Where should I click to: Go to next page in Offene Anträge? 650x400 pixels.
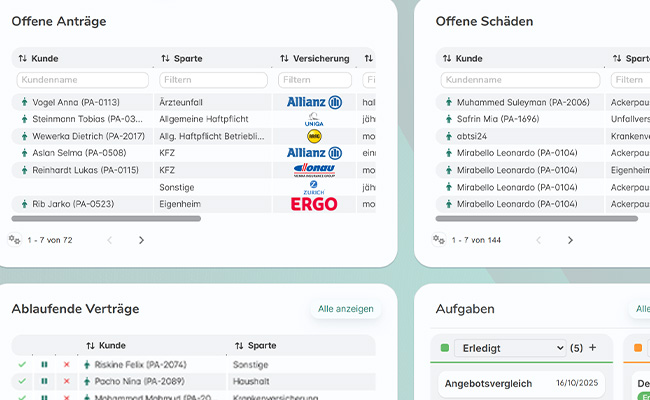click(x=141, y=240)
